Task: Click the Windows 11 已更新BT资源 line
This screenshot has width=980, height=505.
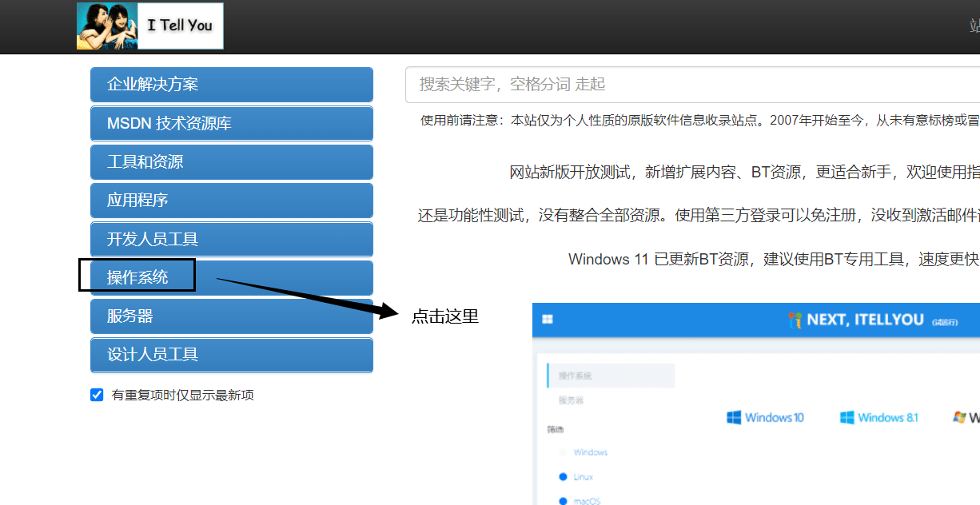Action: click(774, 259)
